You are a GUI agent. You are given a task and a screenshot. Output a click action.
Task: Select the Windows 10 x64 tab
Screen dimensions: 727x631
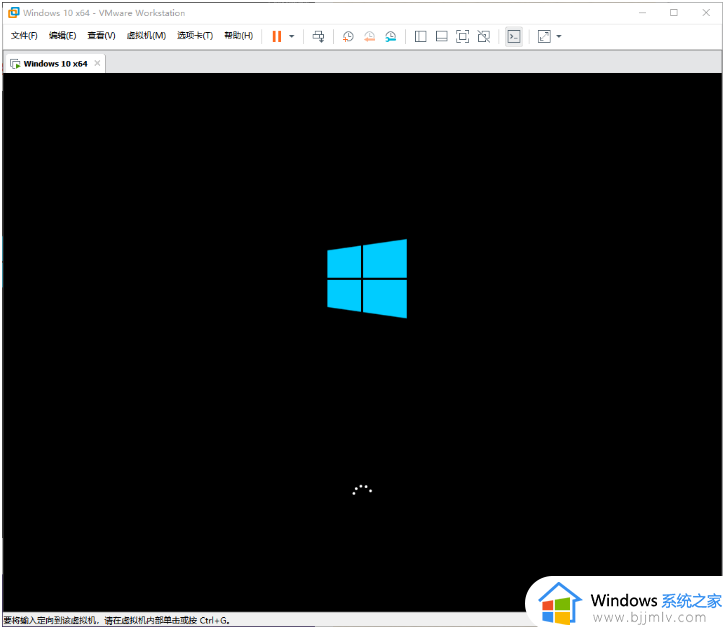coord(55,64)
